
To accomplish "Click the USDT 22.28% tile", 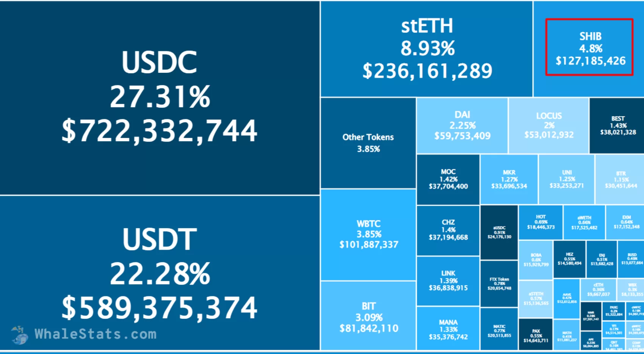I will [x=160, y=272].
